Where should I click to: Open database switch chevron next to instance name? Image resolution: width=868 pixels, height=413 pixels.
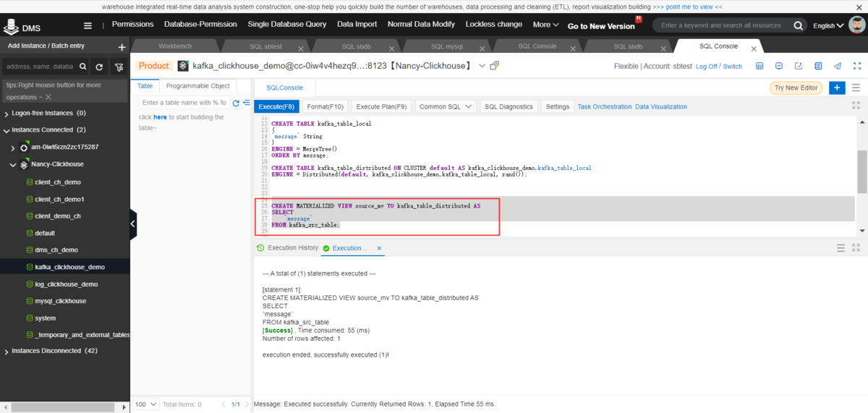pos(482,66)
